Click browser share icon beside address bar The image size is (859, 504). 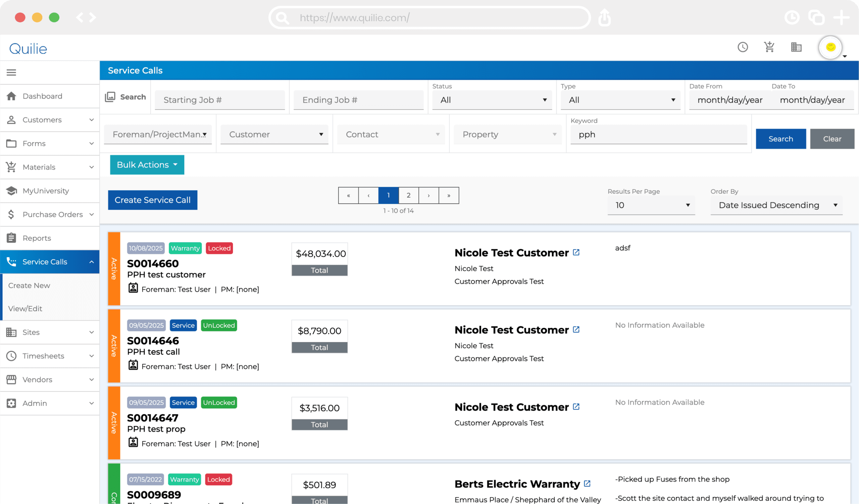pos(604,18)
